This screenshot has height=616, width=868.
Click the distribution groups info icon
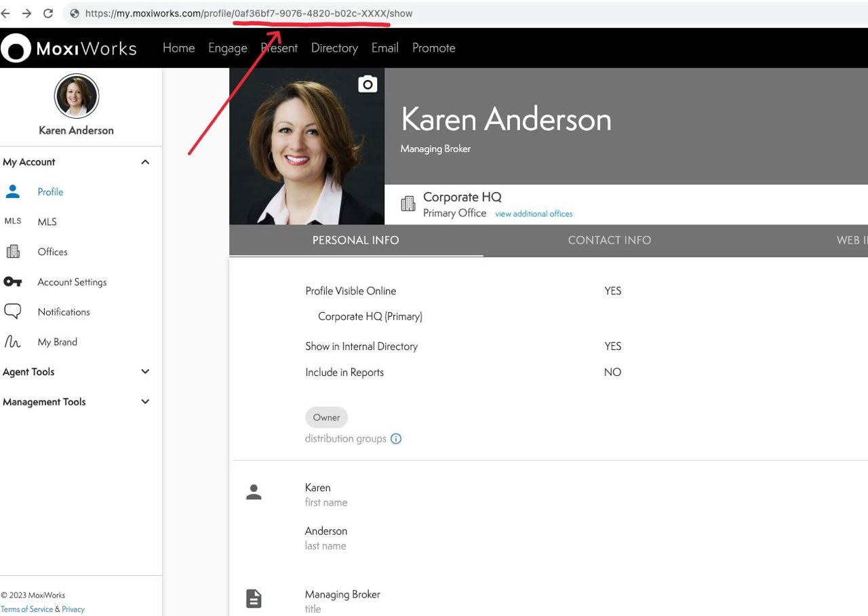click(x=396, y=438)
